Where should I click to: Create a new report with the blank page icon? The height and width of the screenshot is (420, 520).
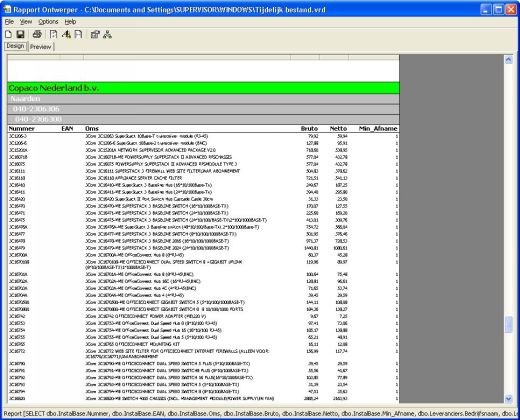point(9,34)
